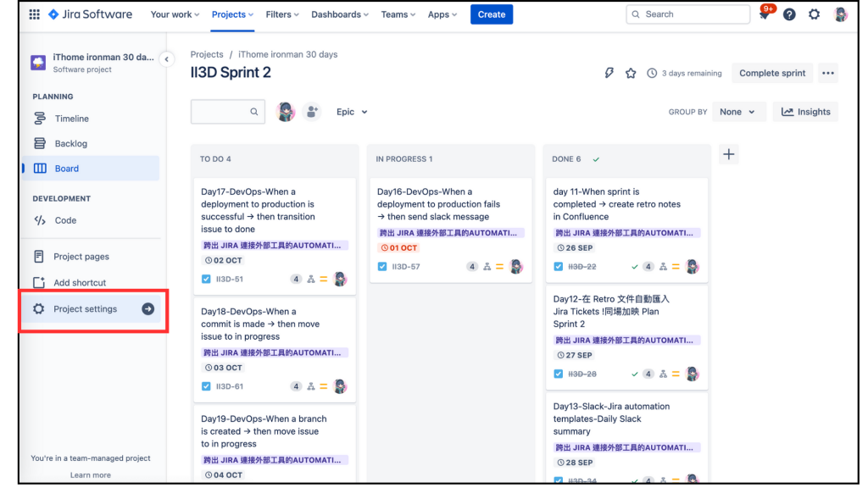Open the Timeline view in the sidebar
Viewport: 868px width, 488px height.
[91, 119]
